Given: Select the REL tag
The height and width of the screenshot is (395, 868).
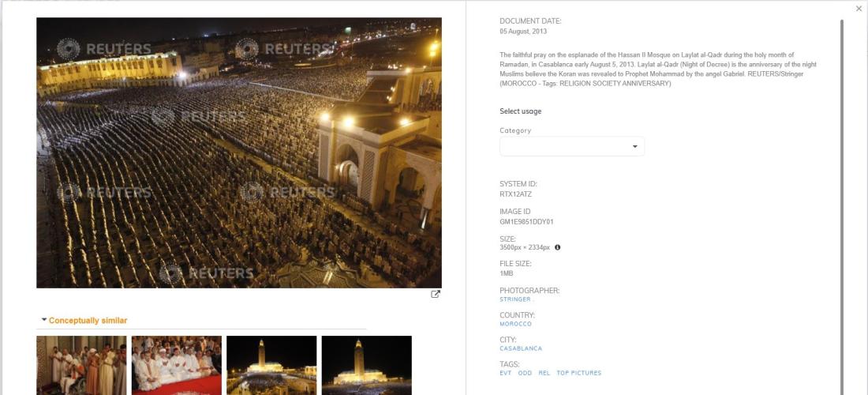Looking at the screenshot, I should pos(544,373).
